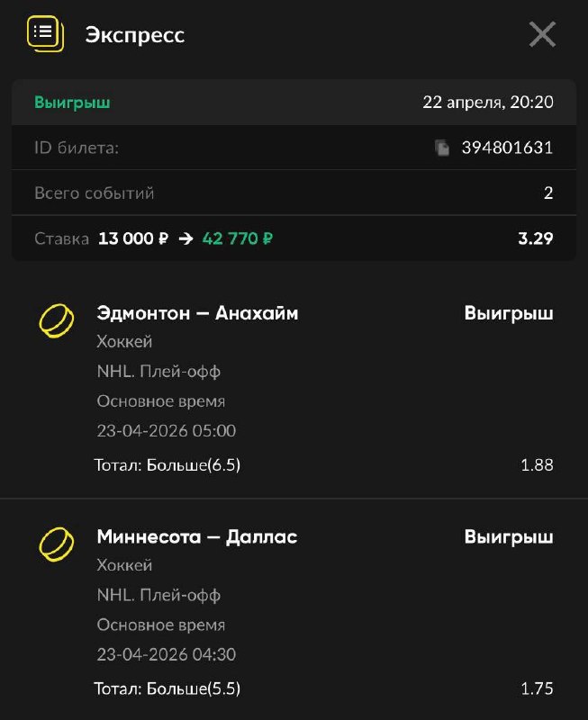Click the green payout amount 42 770 ₽
The height and width of the screenshot is (720, 588).
[x=238, y=238]
